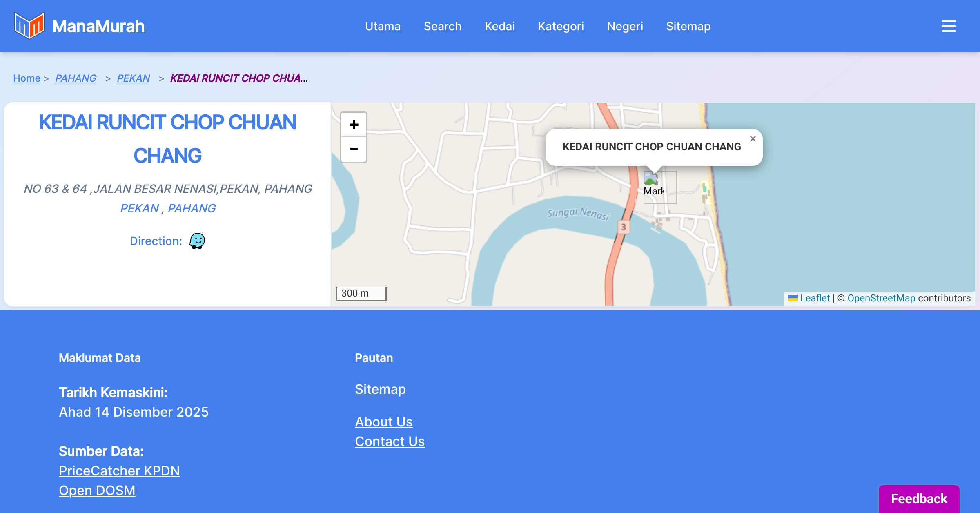Open the hamburger menu
The image size is (980, 513).
click(x=949, y=26)
